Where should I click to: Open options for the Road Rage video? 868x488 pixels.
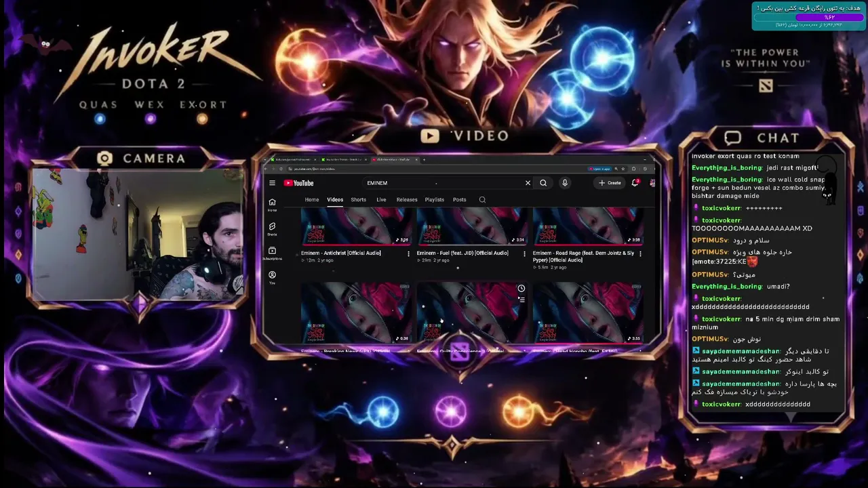[x=640, y=253]
